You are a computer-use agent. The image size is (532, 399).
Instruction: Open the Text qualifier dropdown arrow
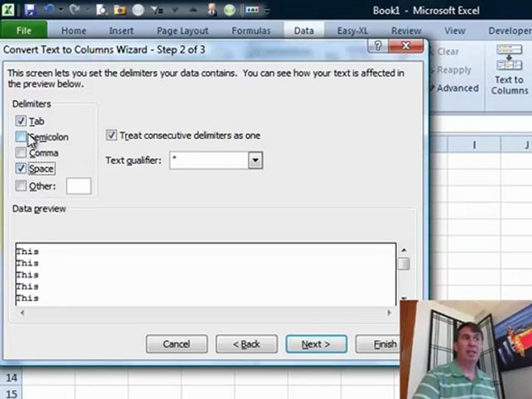255,160
